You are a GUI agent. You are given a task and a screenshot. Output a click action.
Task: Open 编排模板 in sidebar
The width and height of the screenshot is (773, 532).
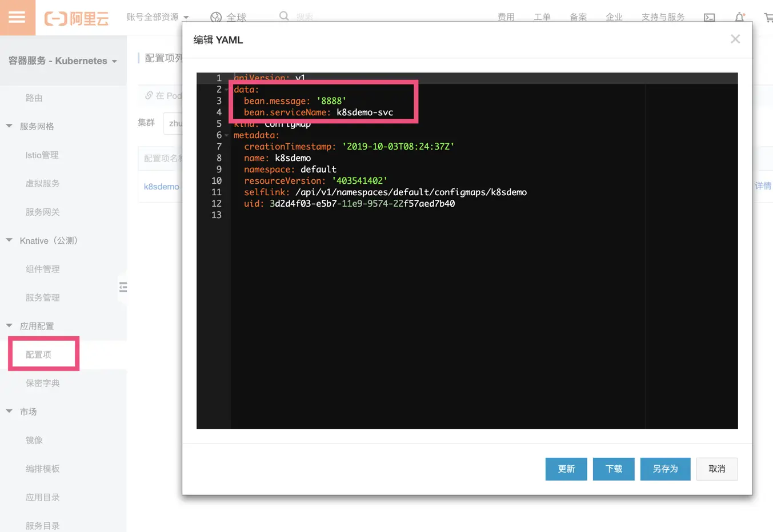click(43, 469)
